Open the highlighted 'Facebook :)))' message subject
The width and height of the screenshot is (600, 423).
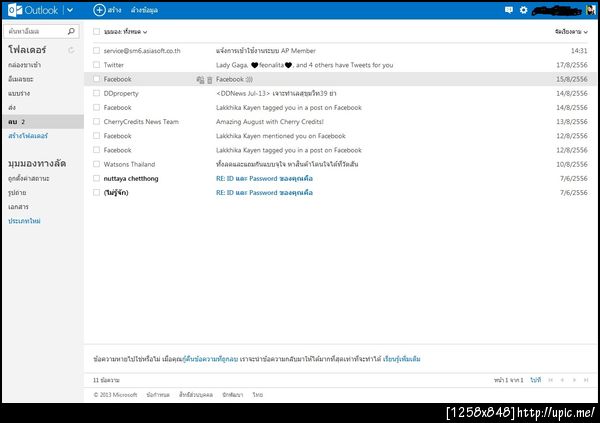235,80
